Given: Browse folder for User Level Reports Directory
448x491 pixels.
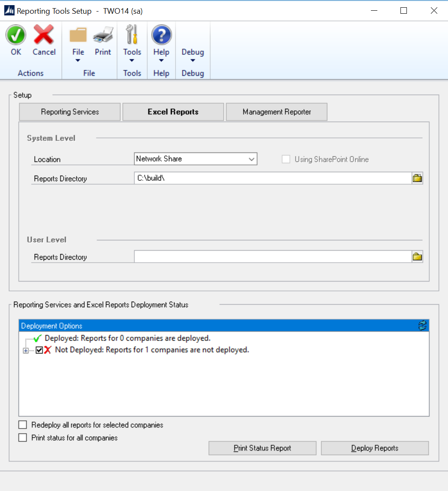Looking at the screenshot, I should [417, 257].
